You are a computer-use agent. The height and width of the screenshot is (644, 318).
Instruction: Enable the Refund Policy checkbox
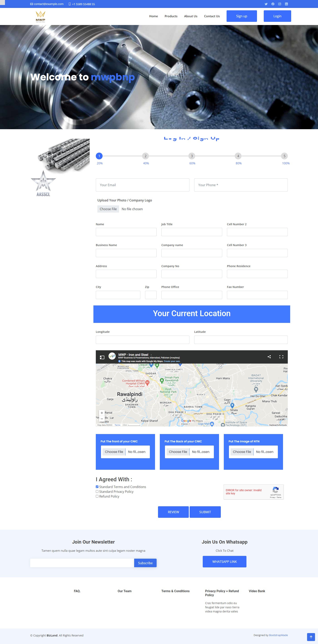click(97, 496)
